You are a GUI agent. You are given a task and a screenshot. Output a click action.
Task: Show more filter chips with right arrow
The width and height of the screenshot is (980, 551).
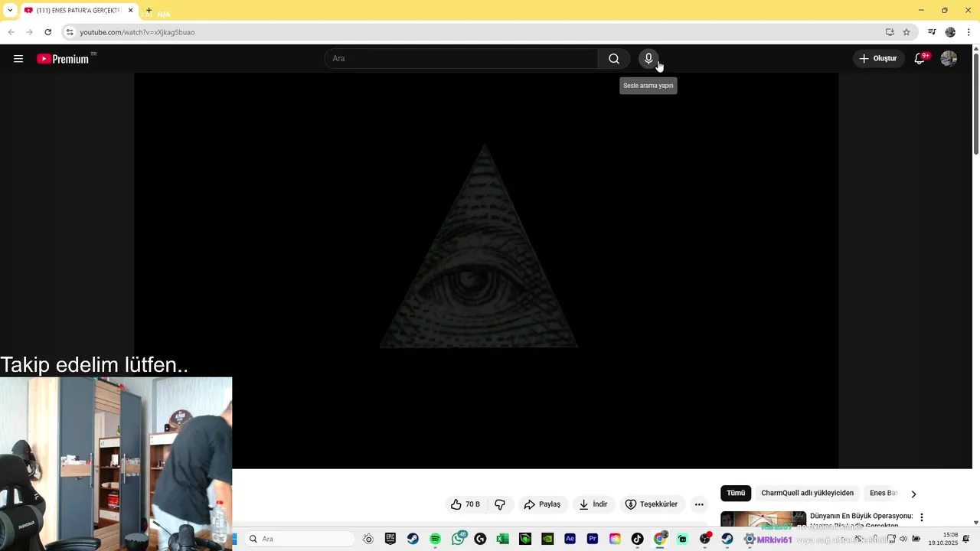point(913,494)
